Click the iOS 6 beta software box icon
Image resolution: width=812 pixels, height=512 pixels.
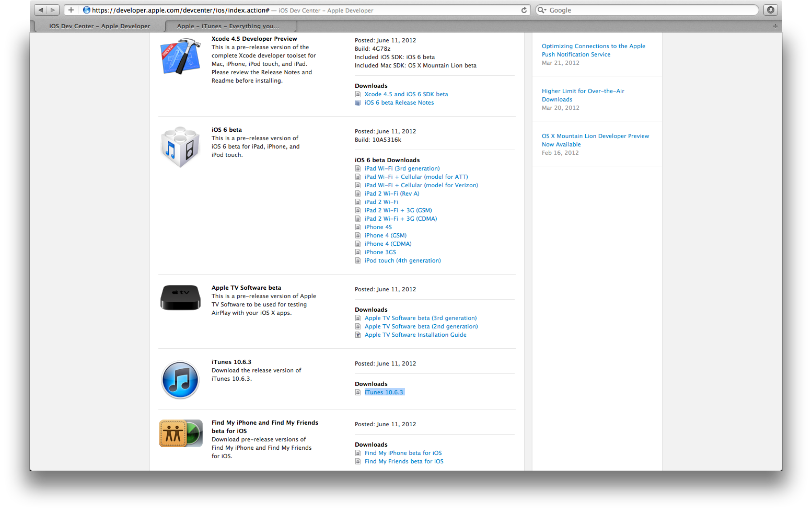(x=180, y=146)
